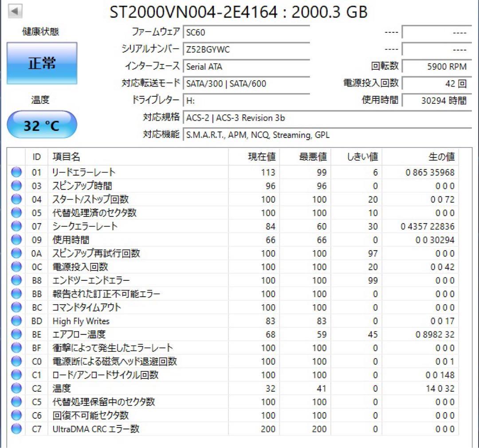This screenshot has height=448, width=479.
Task: Select status icon of row C5 代替処理保留中のセクタ数
Action: tap(16, 401)
